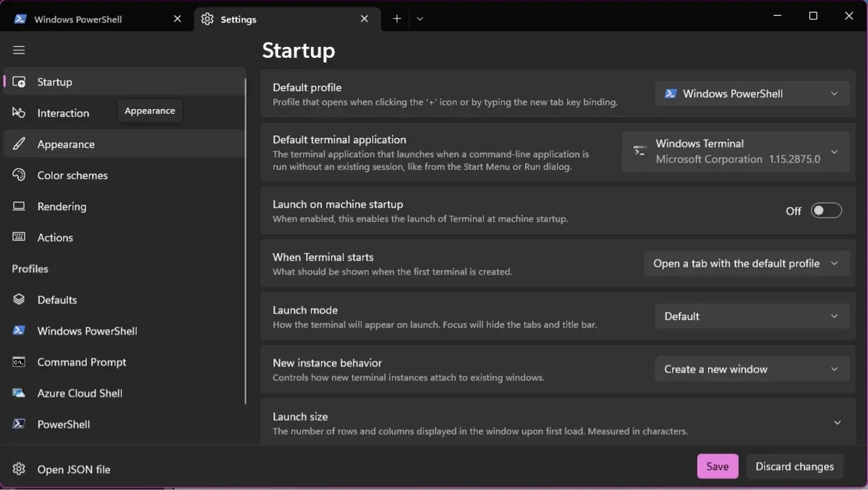Select Appearance in the sidebar
Screen dimensions: 868x490
coord(66,145)
